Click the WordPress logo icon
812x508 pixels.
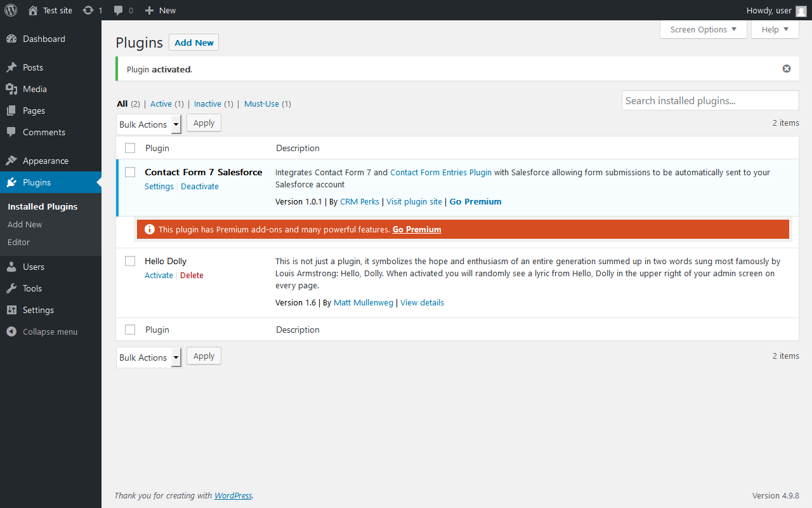(11, 10)
